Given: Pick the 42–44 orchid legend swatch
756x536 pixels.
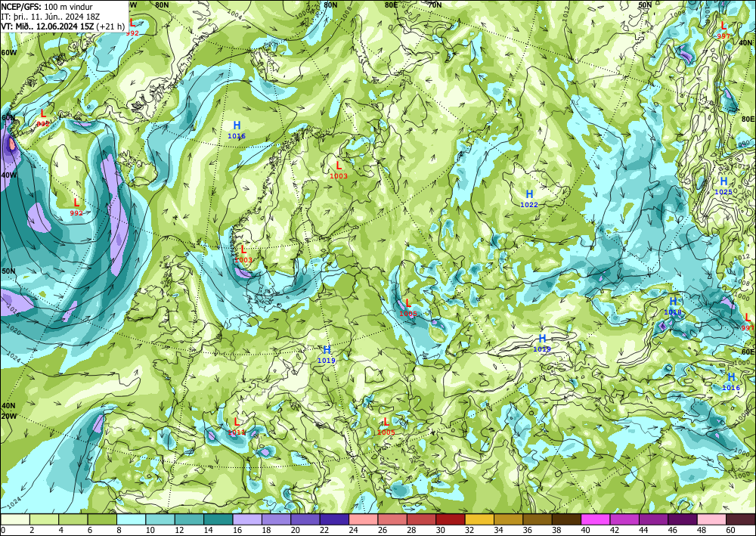Looking at the screenshot, I should coord(624,519).
